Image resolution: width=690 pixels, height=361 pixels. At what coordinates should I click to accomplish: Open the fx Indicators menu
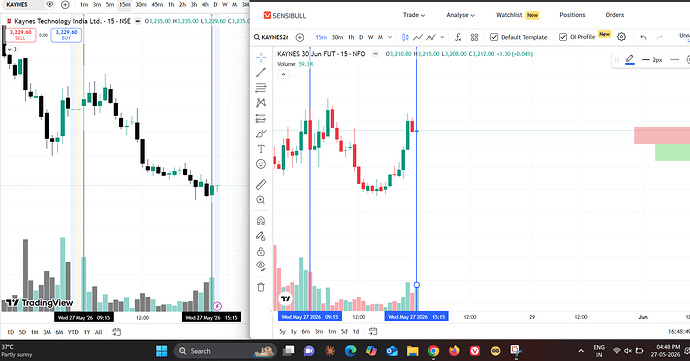click(x=458, y=37)
